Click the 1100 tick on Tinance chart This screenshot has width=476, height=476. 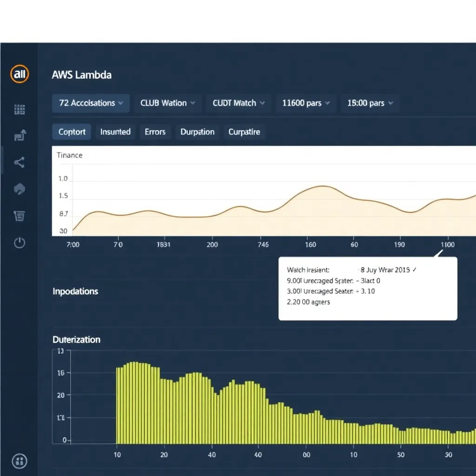tap(448, 245)
